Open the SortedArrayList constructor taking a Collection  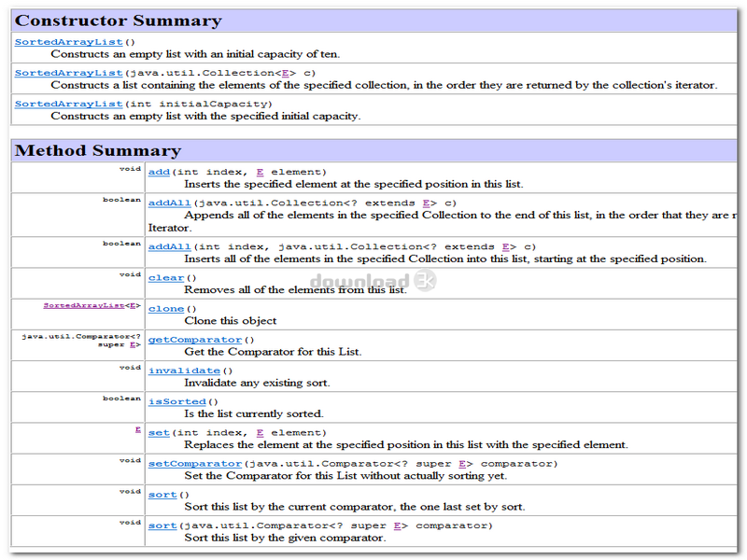(68, 73)
